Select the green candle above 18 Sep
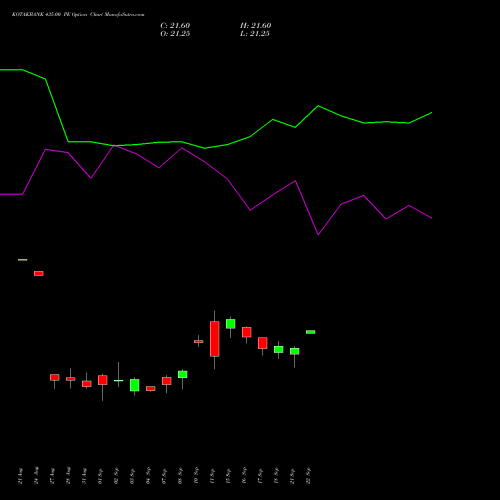Viewport: 500px width, 500px height. tap(279, 349)
